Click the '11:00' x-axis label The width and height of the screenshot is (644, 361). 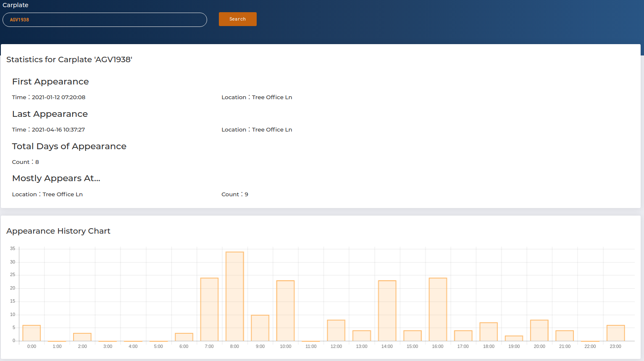[x=311, y=346]
